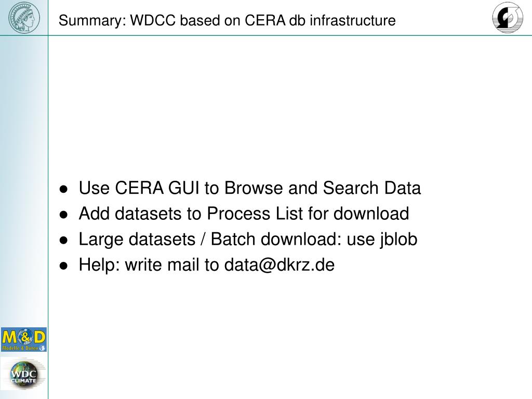Click 'CERA db infrastructure' in the title
532x399 pixels.
(320, 20)
